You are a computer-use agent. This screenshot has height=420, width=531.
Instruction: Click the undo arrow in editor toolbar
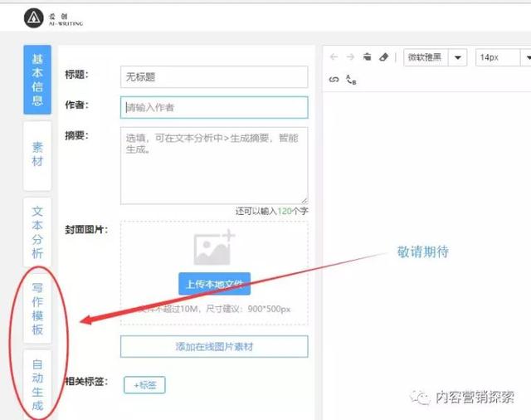click(x=334, y=57)
